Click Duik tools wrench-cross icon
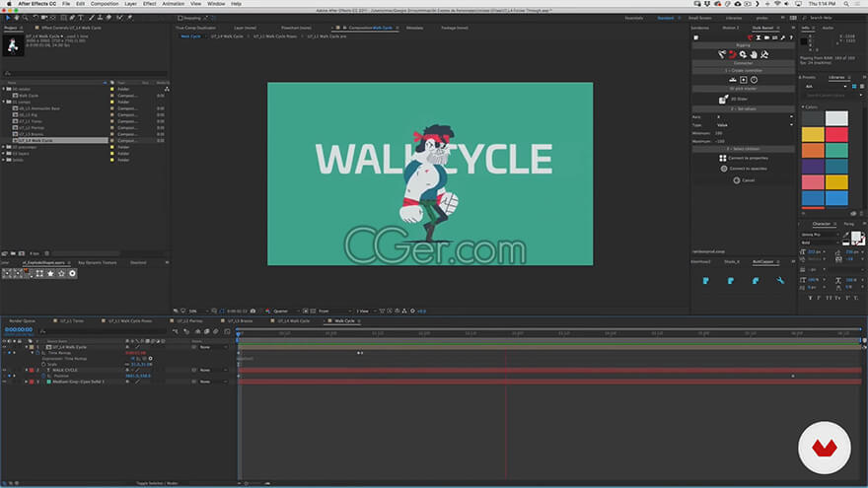The height and width of the screenshot is (488, 868). pos(764,54)
